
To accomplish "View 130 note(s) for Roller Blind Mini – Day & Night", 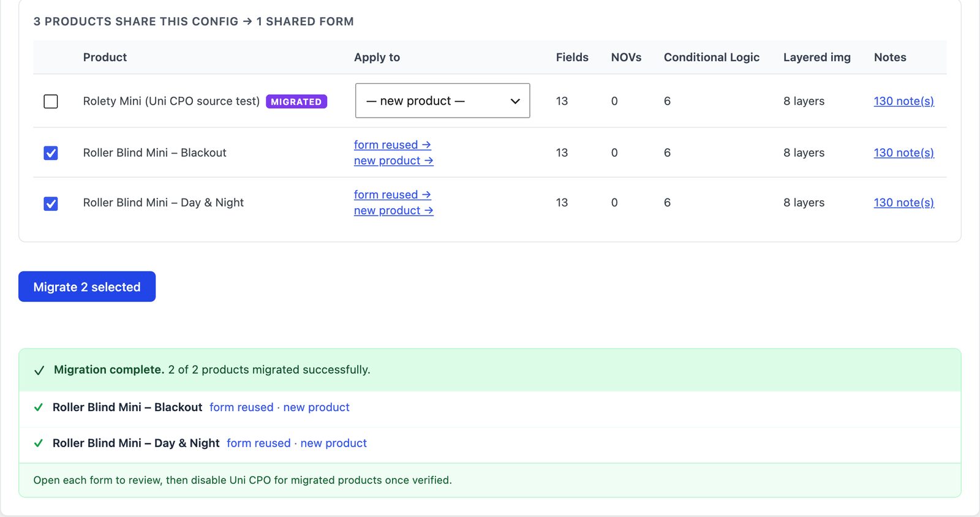I will (x=903, y=202).
